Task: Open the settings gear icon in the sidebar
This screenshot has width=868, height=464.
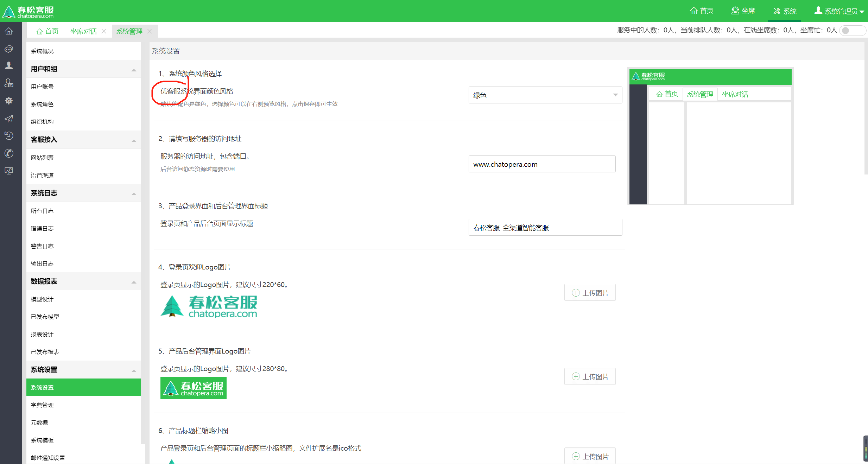Action: coord(9,101)
